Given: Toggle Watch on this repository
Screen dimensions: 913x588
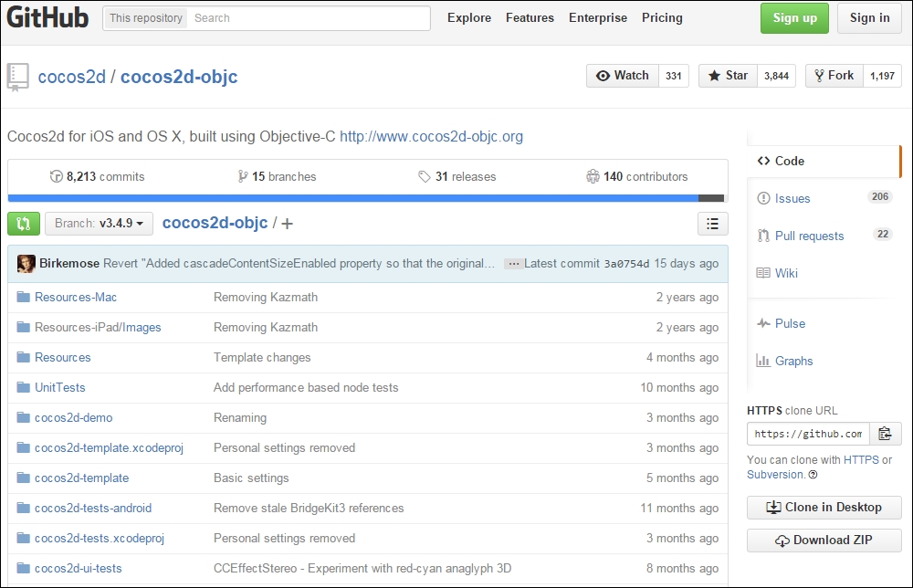Looking at the screenshot, I should point(622,76).
